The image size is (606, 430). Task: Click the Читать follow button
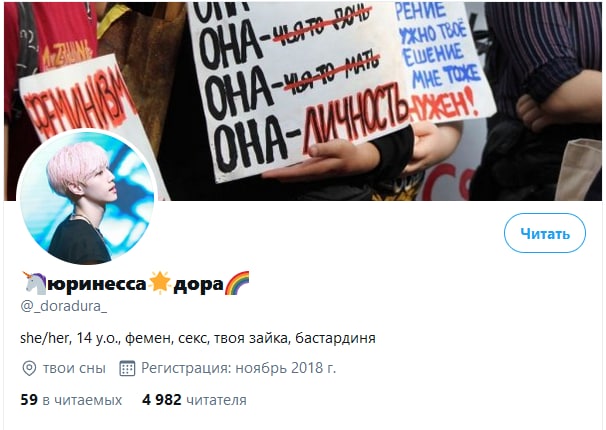click(545, 233)
